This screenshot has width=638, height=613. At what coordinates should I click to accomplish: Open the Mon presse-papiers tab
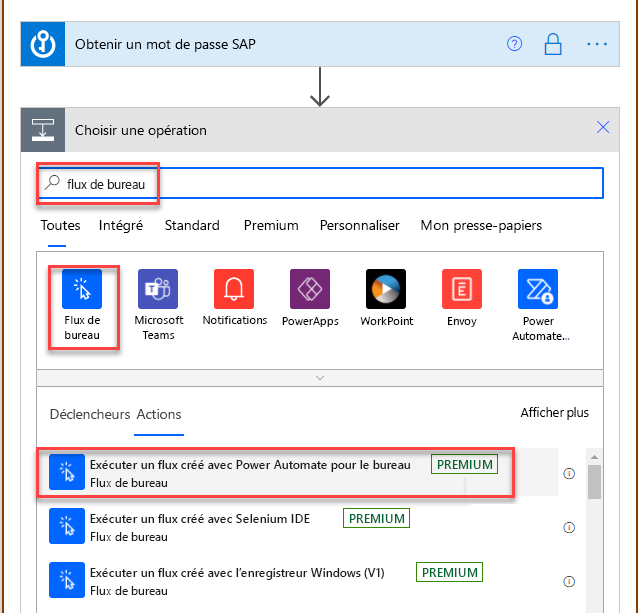(x=481, y=225)
